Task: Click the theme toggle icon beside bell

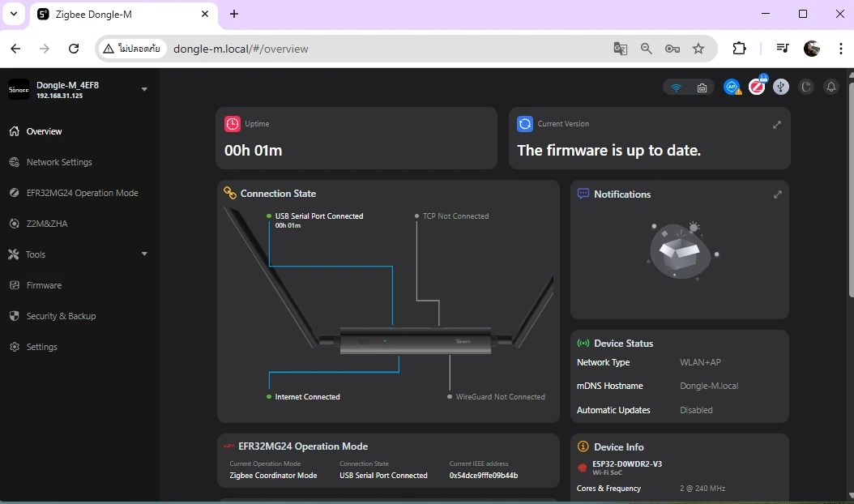Action: point(806,87)
